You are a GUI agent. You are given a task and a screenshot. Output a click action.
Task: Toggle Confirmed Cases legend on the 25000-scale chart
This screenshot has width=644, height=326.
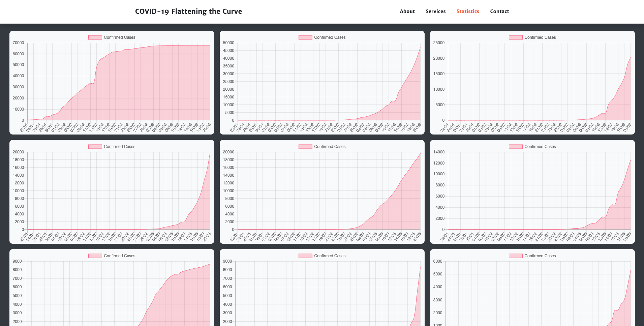point(532,37)
